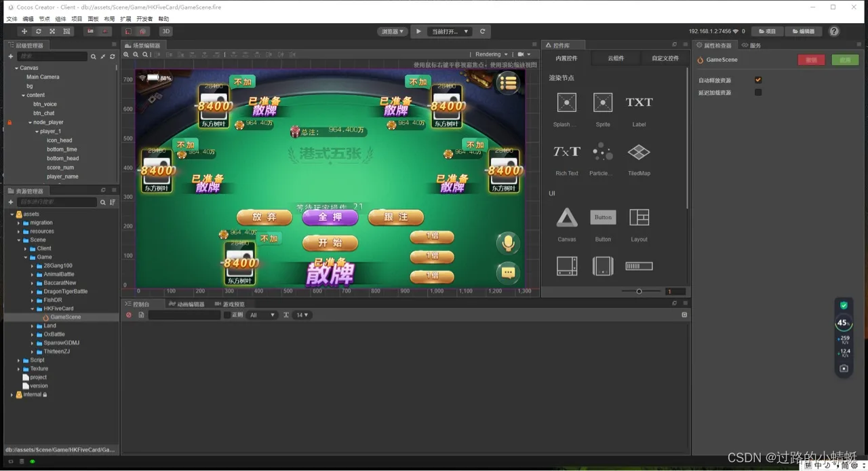Open the help question mark icon
This screenshot has width=868, height=471.
[834, 31]
